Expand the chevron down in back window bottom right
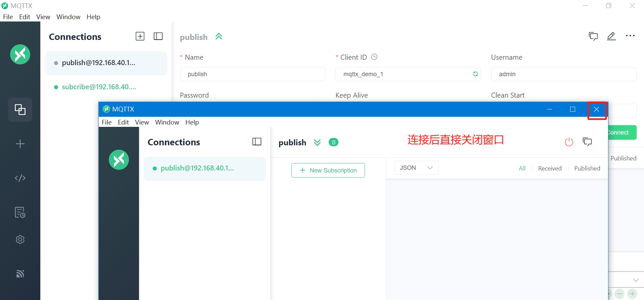Image resolution: width=644 pixels, height=300 pixels. click(x=636, y=280)
